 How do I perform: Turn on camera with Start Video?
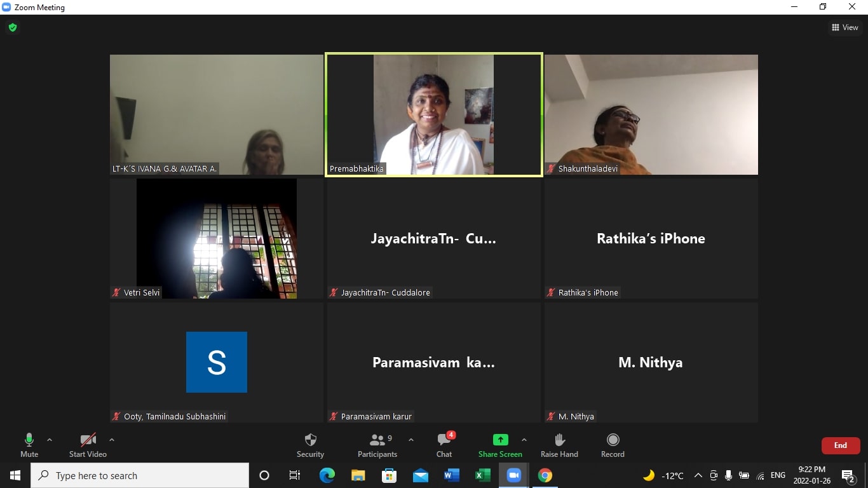[x=88, y=445]
